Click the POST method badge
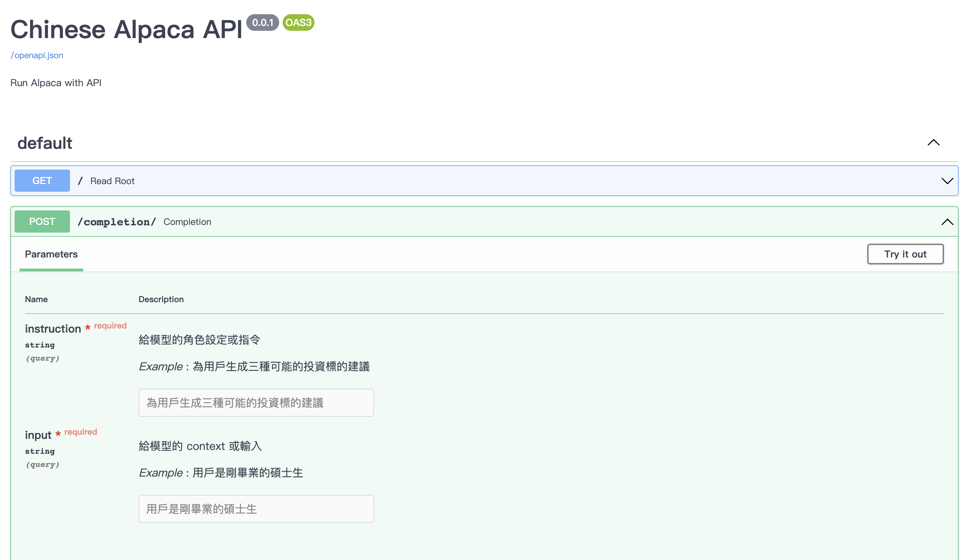Viewport: 969px width, 560px height. coord(42,222)
